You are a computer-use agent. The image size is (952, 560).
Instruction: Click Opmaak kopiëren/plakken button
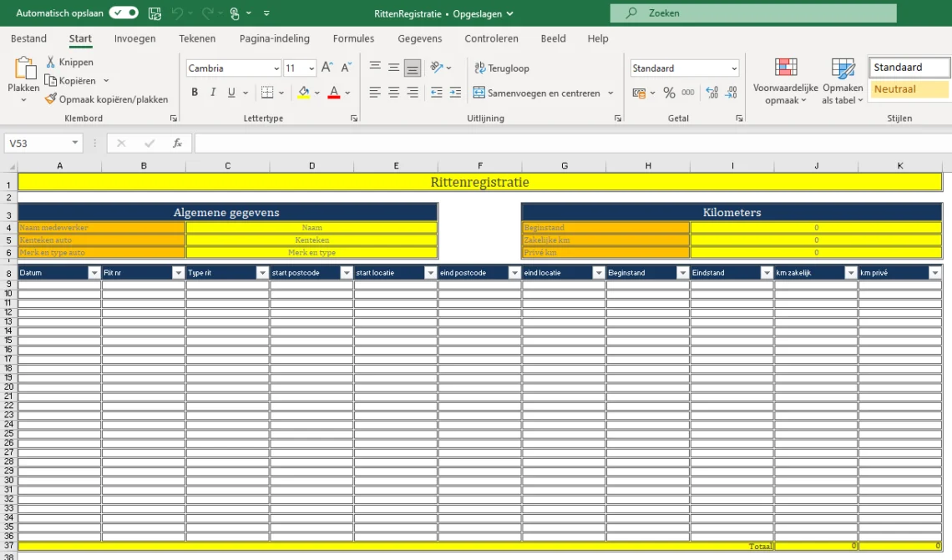coord(107,99)
